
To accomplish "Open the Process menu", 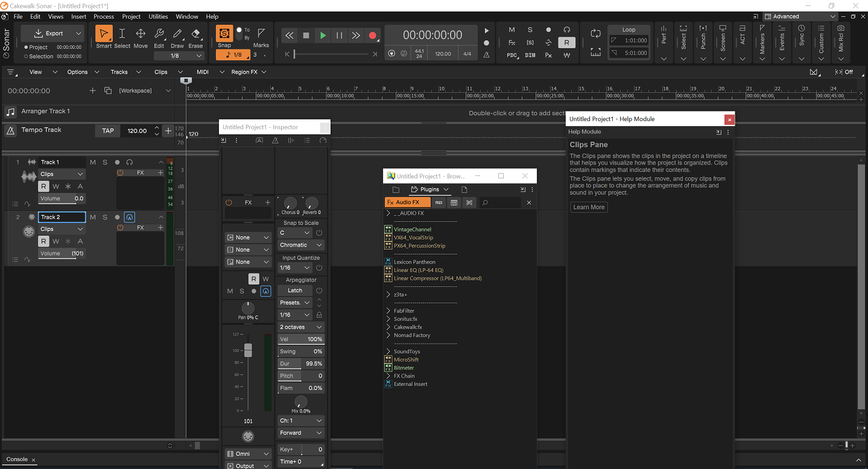I will tap(104, 16).
